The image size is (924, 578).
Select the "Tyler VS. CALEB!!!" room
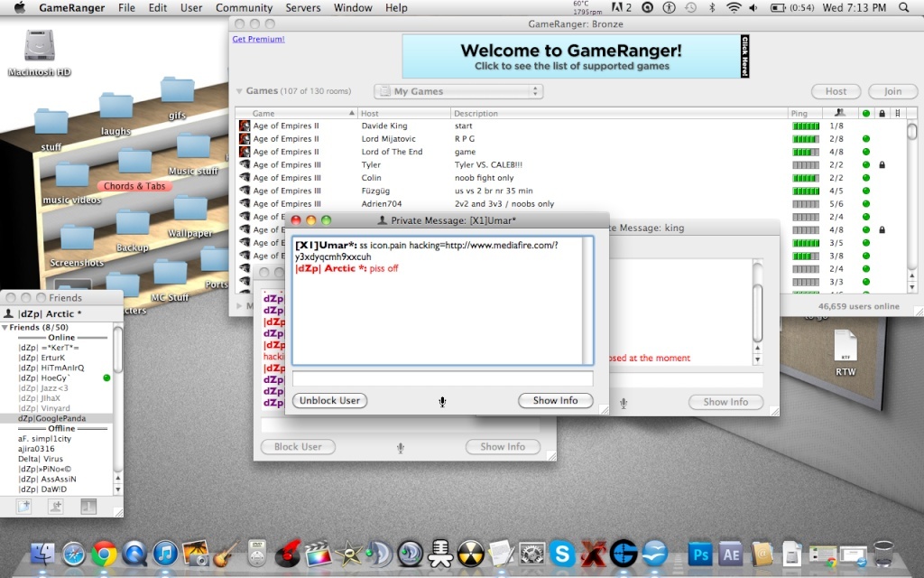[570, 164]
